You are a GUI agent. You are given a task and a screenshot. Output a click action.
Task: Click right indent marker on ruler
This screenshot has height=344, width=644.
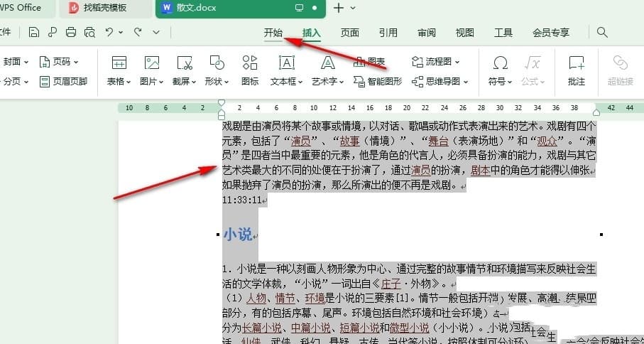(596, 112)
